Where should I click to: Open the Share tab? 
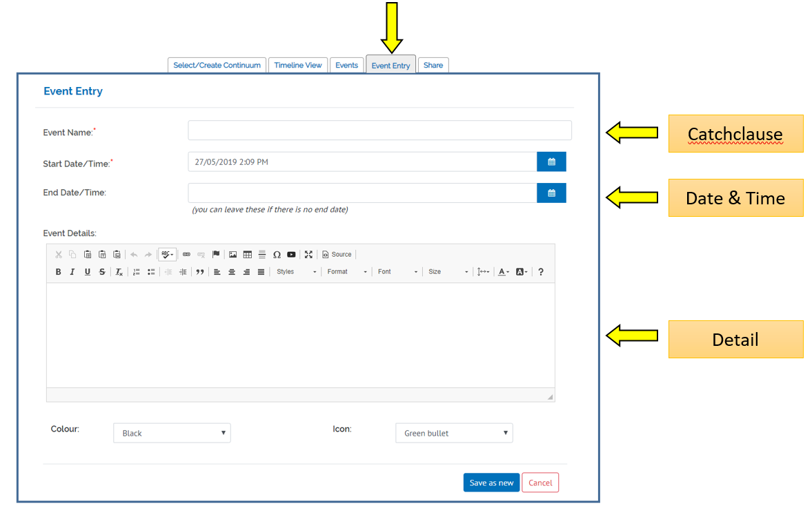coord(433,66)
